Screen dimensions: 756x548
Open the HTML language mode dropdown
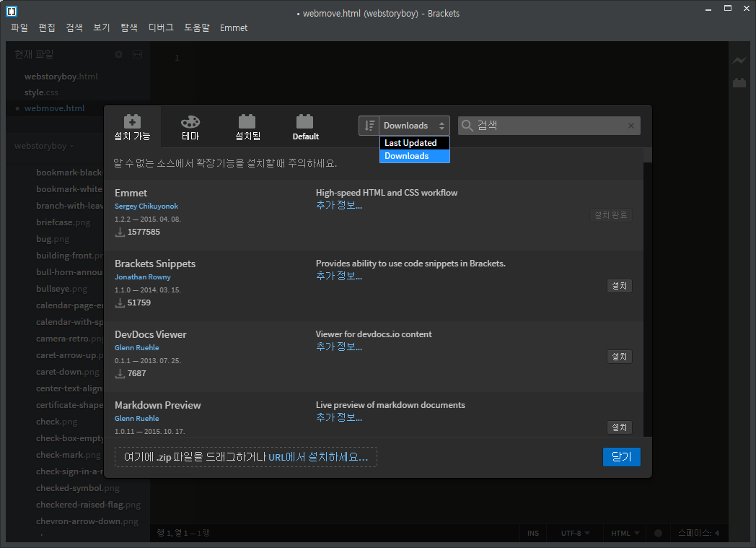pyautogui.click(x=625, y=533)
